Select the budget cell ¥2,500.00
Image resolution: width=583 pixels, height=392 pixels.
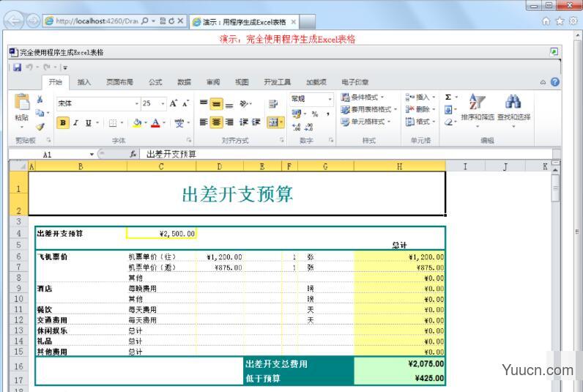click(161, 233)
